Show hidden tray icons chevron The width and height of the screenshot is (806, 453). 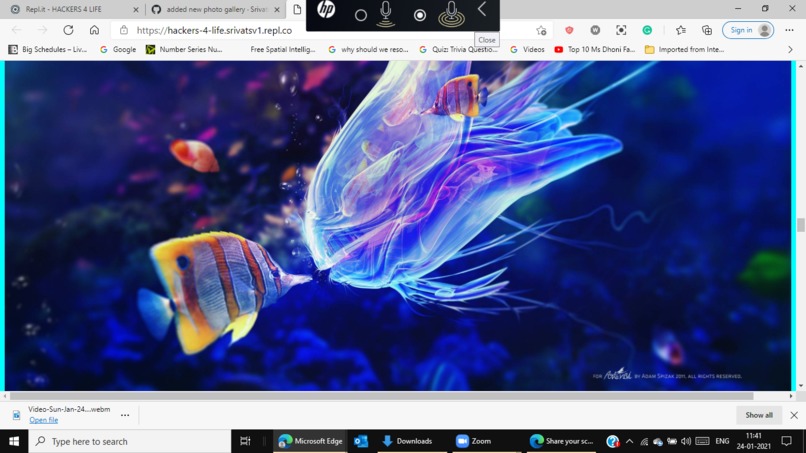629,441
